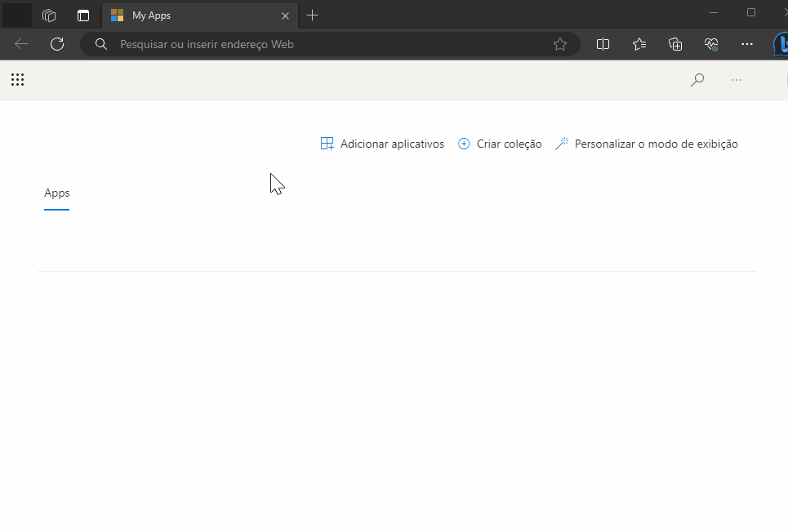The width and height of the screenshot is (788, 532).
Task: Click the address bar search icon
Action: pyautogui.click(x=101, y=44)
